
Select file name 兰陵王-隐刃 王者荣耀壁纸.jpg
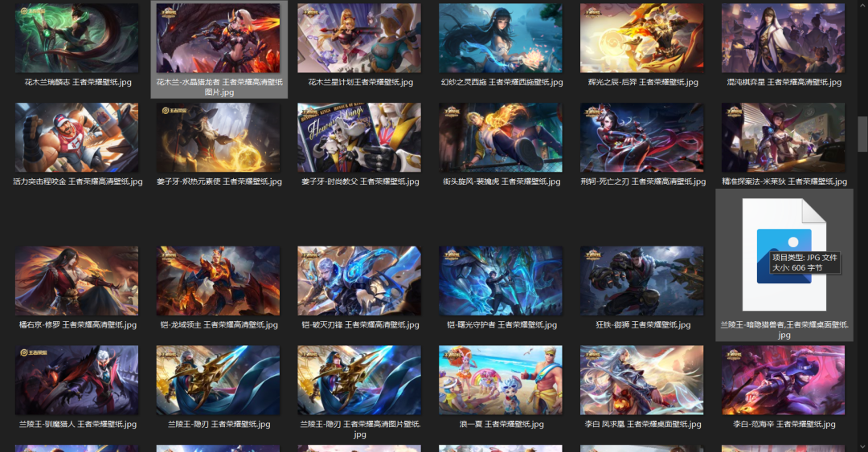click(x=219, y=425)
